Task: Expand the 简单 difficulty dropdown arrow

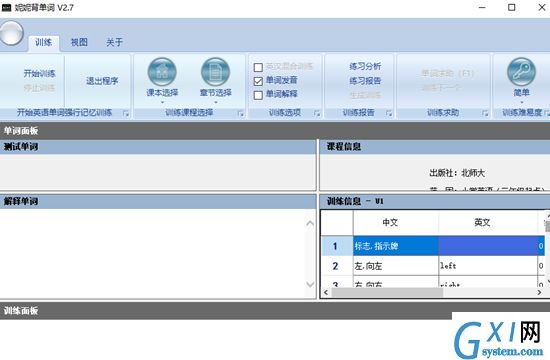Action: pos(522,102)
